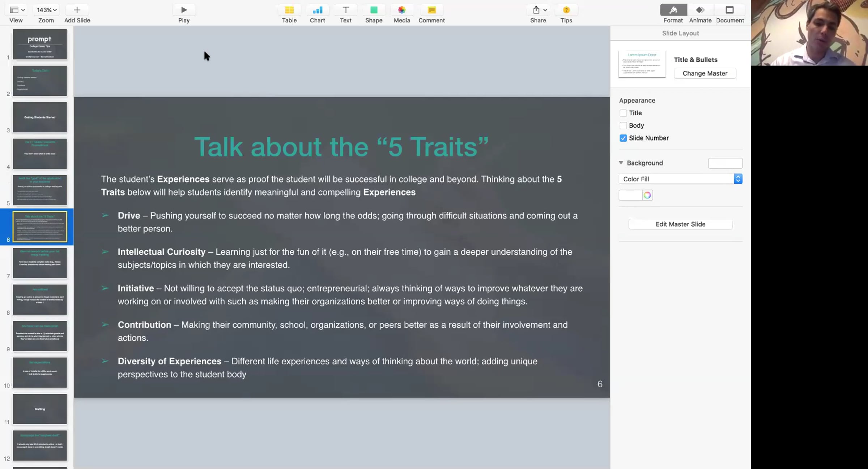This screenshot has height=469, width=868.
Task: Open the background color wheel picker
Action: [x=647, y=195]
